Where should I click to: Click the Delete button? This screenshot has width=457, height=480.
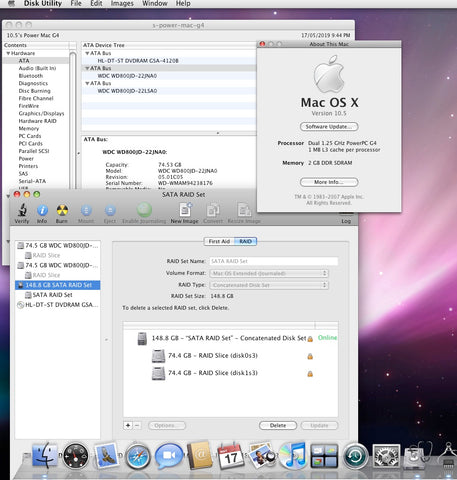click(x=278, y=426)
